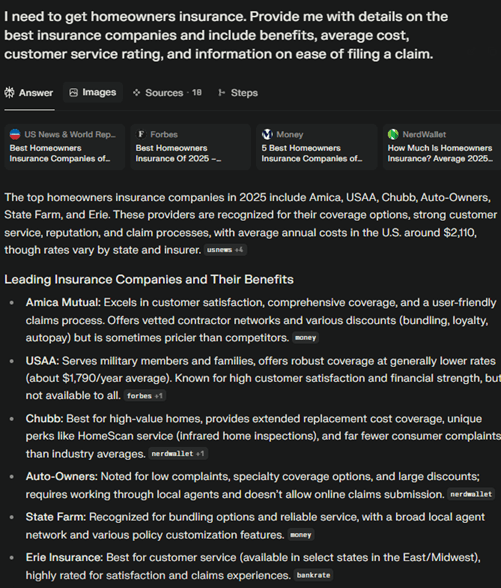Switch to the Images tab

93,92
